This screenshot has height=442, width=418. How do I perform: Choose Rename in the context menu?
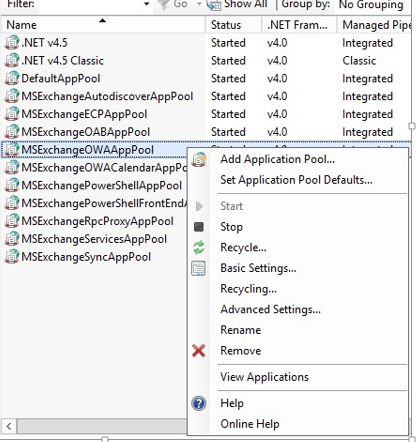[x=241, y=330]
